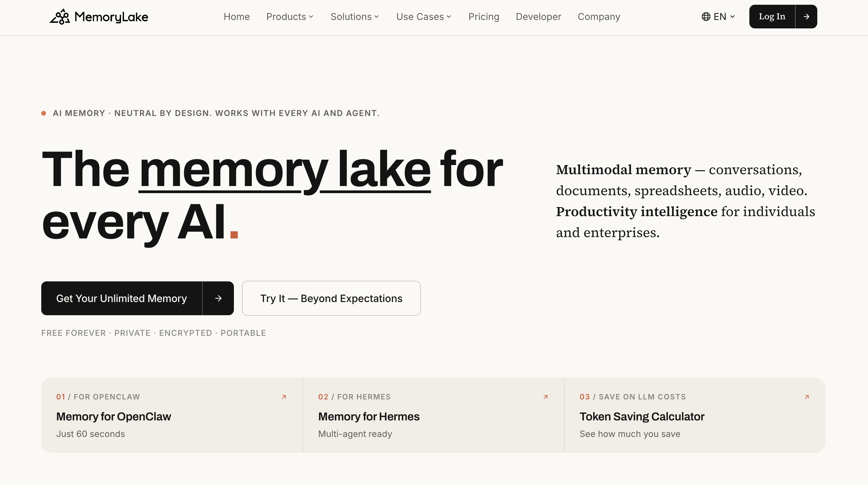
Task: Click Try It — Beyond Expectations button
Action: (331, 298)
